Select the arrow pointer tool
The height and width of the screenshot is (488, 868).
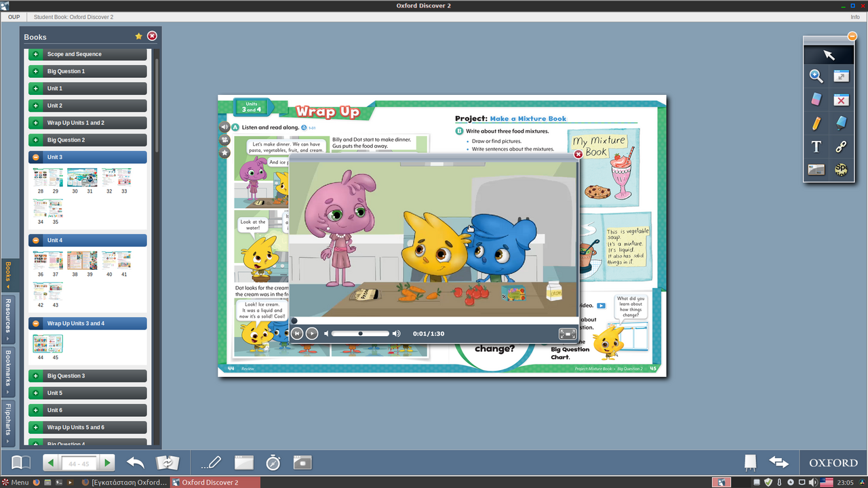(x=829, y=55)
